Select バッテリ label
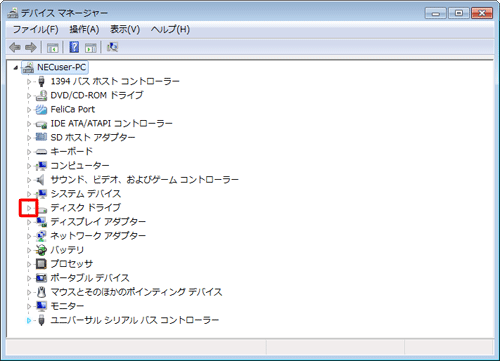This screenshot has height=361, width=500. point(67,250)
